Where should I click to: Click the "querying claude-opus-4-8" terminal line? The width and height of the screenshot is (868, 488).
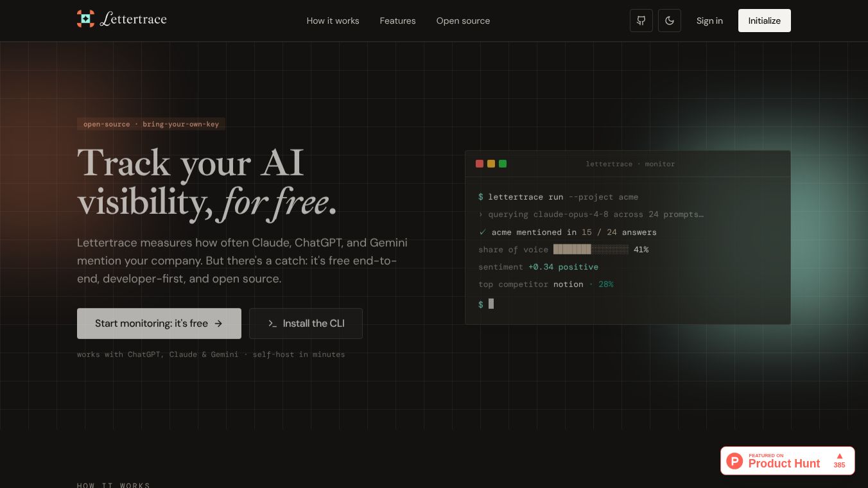click(x=591, y=214)
